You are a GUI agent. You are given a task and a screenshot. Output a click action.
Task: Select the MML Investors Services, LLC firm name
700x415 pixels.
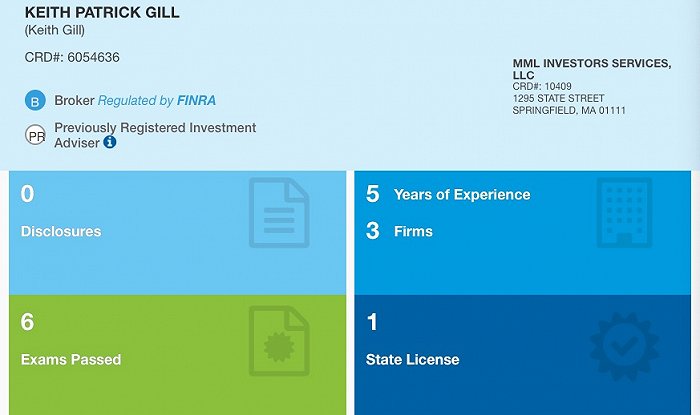pyautogui.click(x=592, y=69)
